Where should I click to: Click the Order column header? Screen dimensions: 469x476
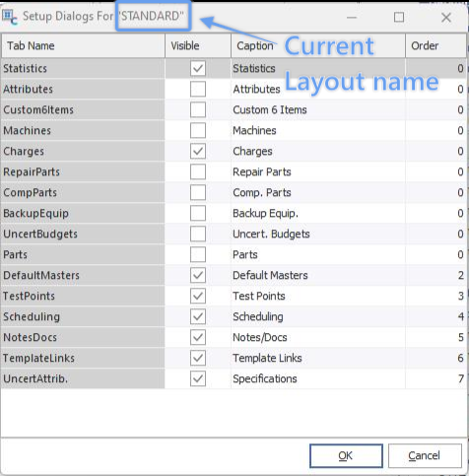pos(435,45)
